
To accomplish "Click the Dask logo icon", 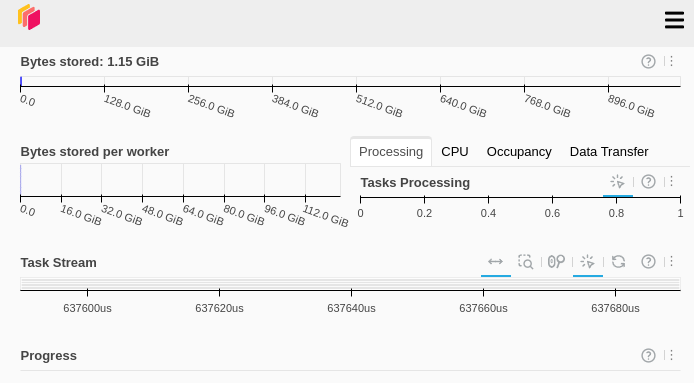I will click(x=29, y=17).
